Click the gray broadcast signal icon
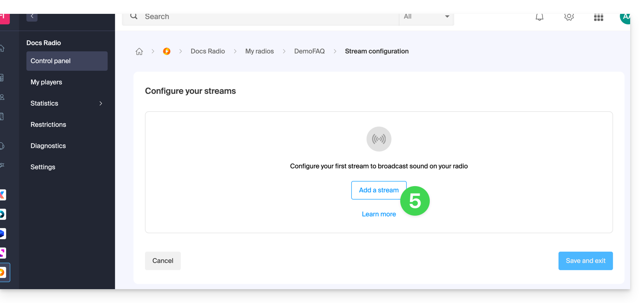Screen dimensions: 644x303 pyautogui.click(x=379, y=139)
